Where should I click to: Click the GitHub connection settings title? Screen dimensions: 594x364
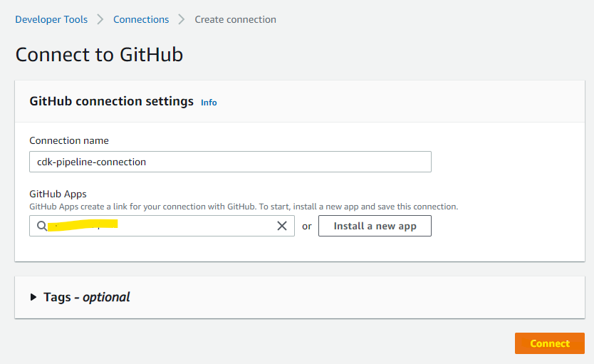pyautogui.click(x=111, y=101)
